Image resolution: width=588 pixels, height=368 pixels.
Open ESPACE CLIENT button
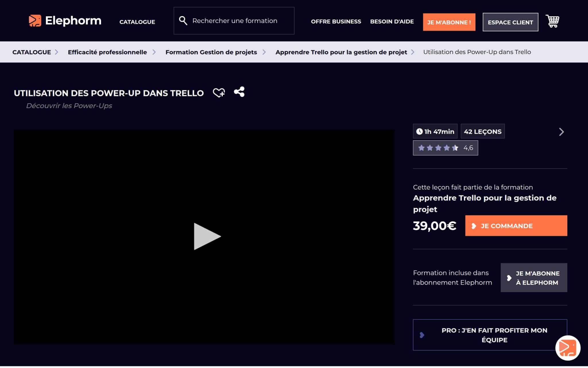pos(510,22)
